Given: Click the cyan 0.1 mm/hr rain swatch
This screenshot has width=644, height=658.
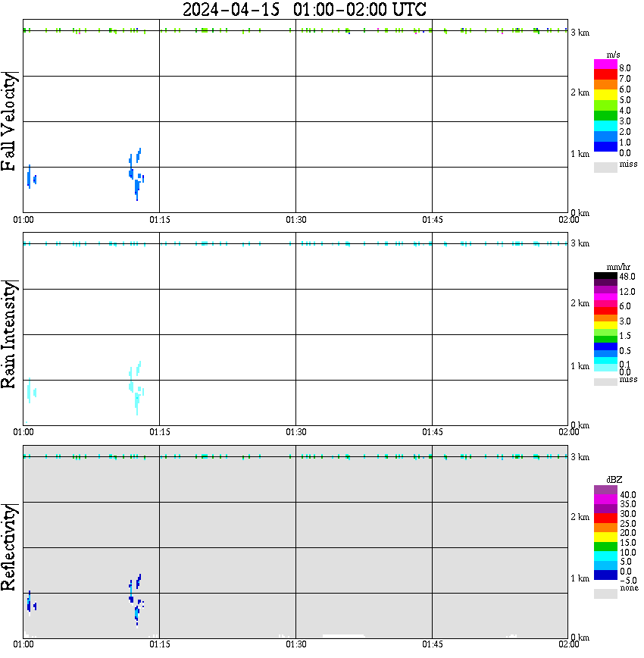Looking at the screenshot, I should click(605, 361).
